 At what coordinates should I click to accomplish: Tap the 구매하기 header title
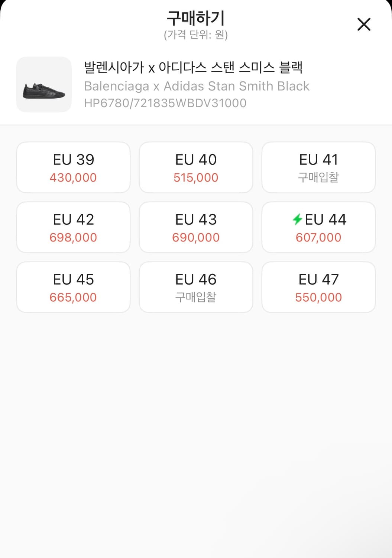tap(196, 18)
